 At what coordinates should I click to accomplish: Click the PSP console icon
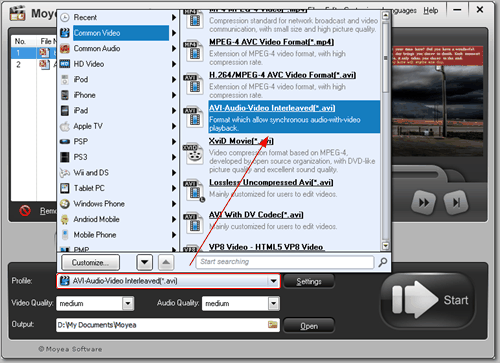[65, 142]
